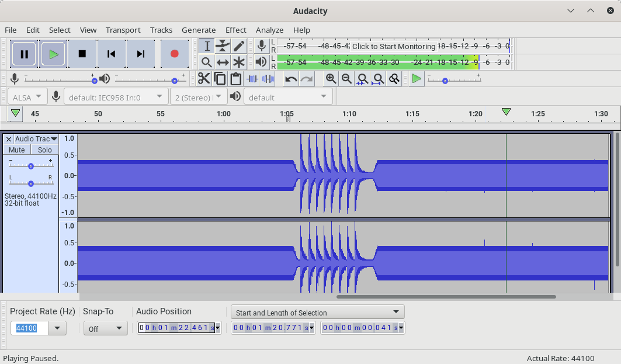The width and height of the screenshot is (621, 364).
Task: Open the recording meter microphone options
Action: coord(261,46)
